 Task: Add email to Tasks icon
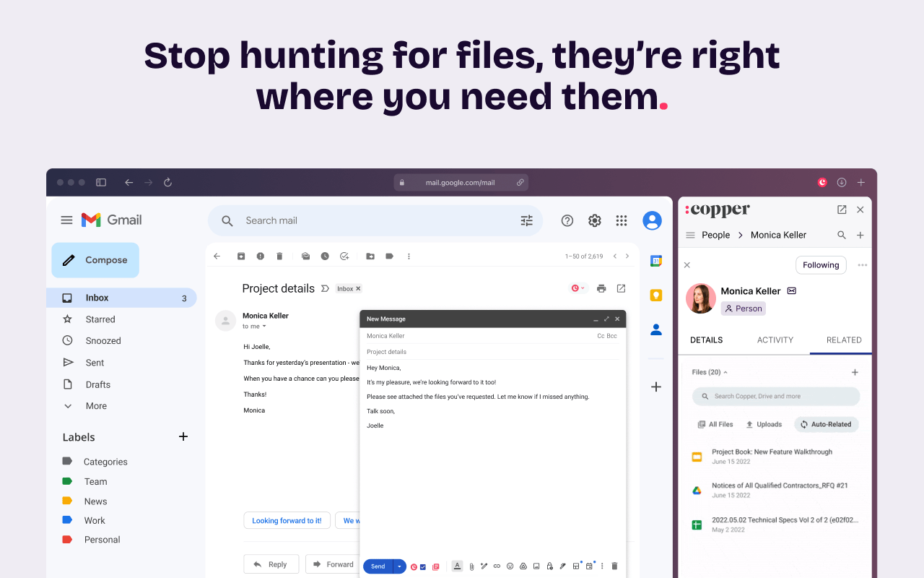(344, 256)
